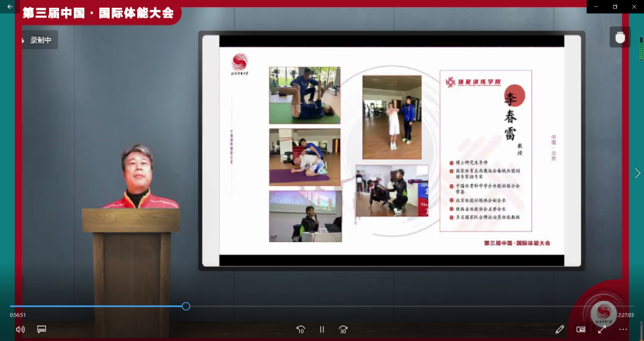The image size is (644, 341).
Task: Click the slide's top-left stretching photo
Action: point(304,95)
